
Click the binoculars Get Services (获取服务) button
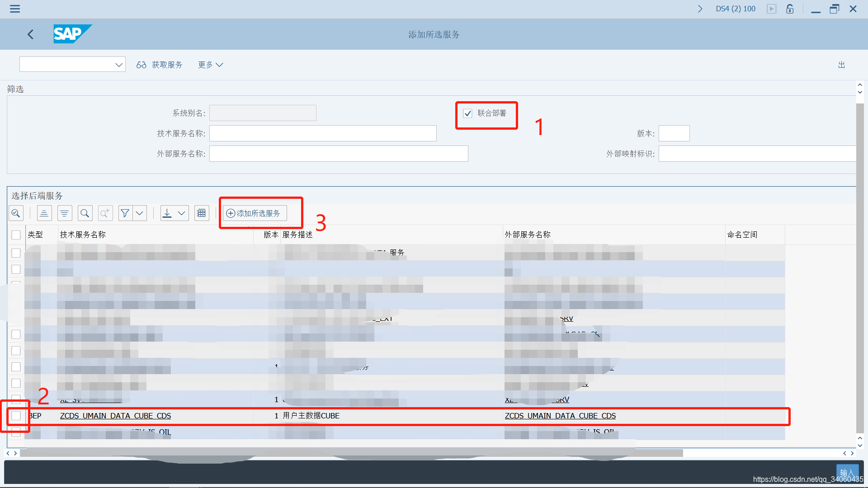coord(160,65)
